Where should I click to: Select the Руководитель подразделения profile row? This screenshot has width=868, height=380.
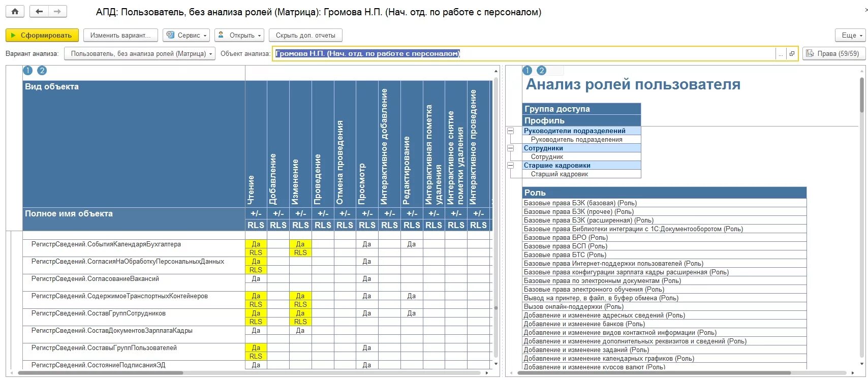coord(582,140)
